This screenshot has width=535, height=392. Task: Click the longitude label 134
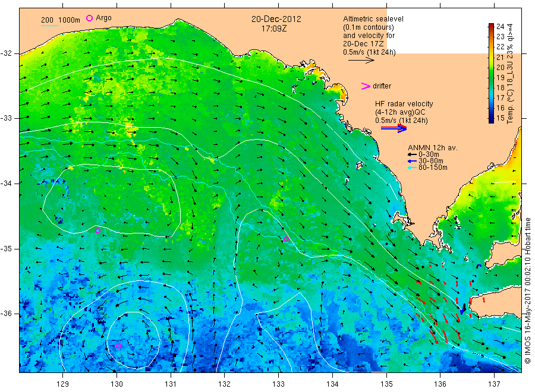(x=332, y=384)
